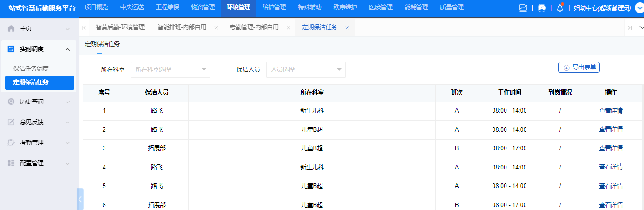The height and width of the screenshot is (210, 644).
Task: Open the 保洁人员 staff dropdown
Action: 306,69
